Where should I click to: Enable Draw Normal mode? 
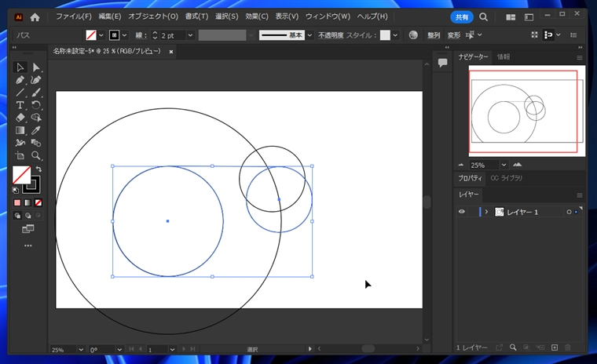pos(17,215)
